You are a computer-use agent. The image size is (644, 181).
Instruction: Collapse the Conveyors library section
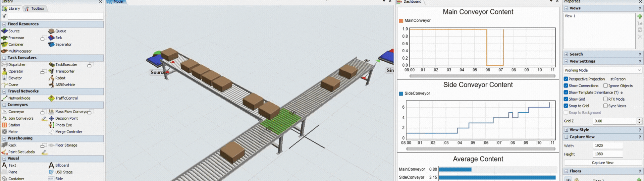click(4, 105)
